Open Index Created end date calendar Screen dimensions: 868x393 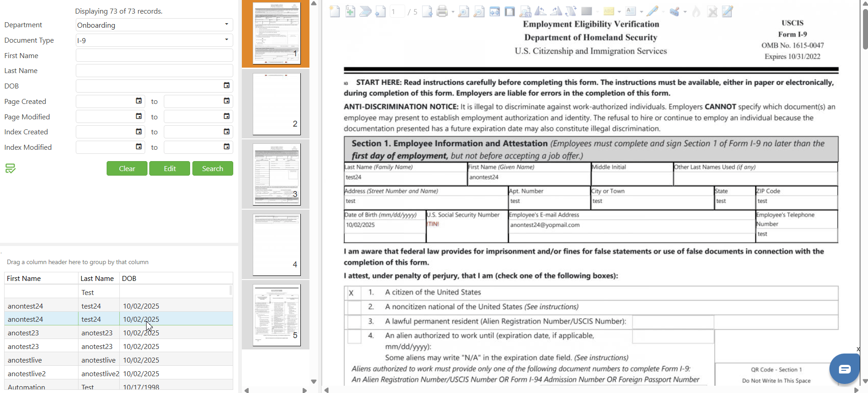[226, 132]
